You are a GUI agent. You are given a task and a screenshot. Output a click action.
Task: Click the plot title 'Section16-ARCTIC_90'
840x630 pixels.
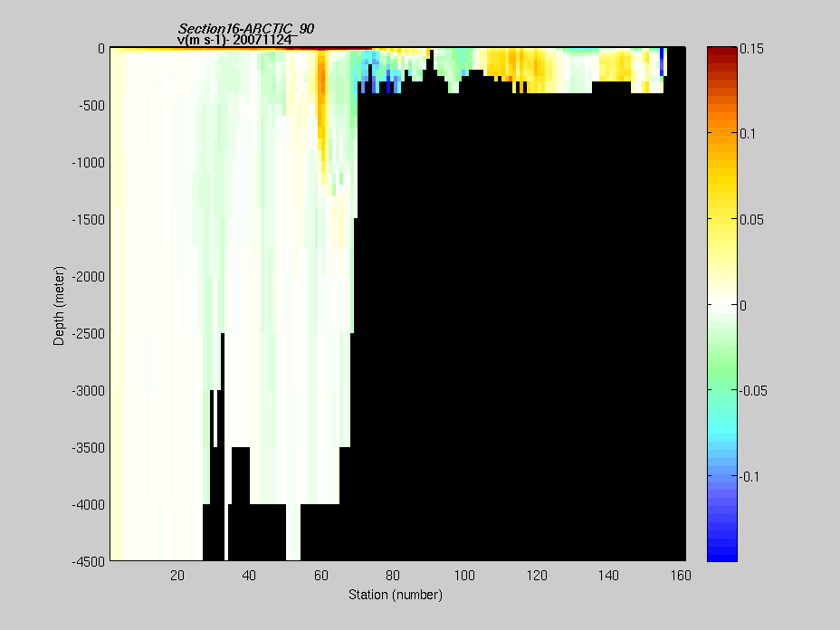[x=246, y=28]
